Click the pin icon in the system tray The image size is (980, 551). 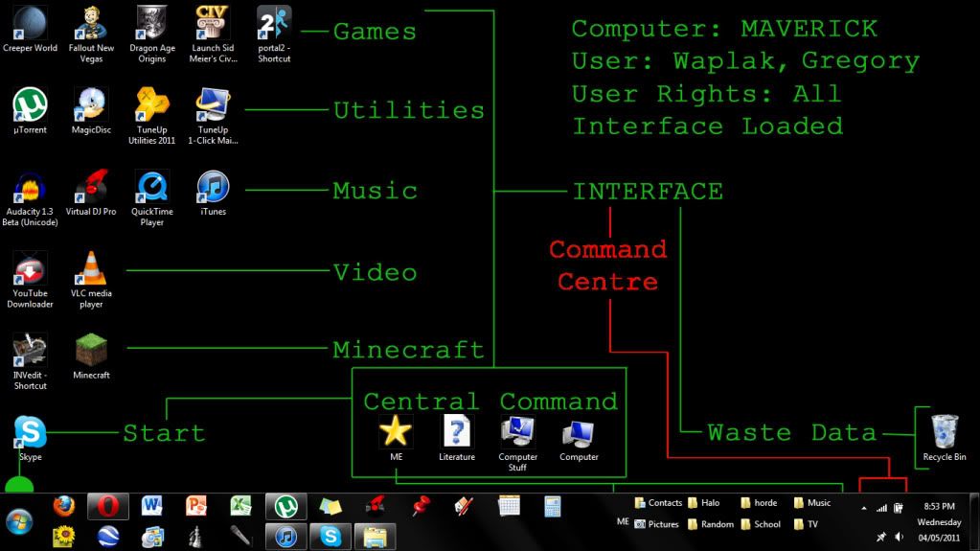(x=880, y=537)
